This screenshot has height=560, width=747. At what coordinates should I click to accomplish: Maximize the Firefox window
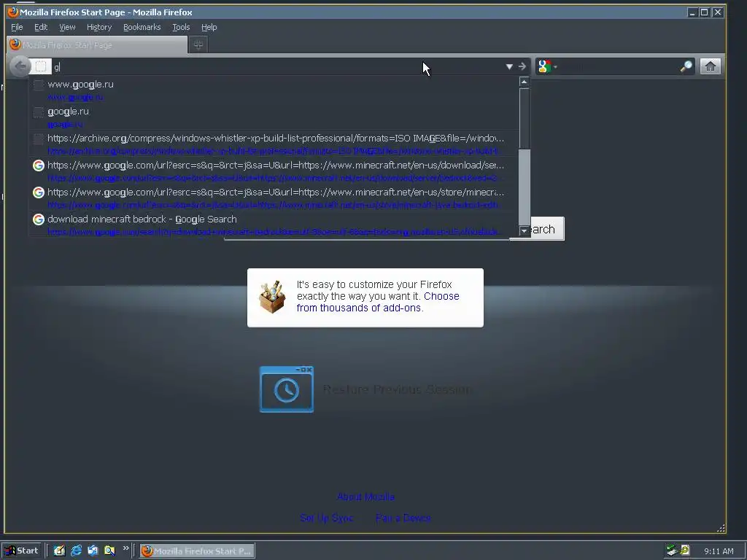pyautogui.click(x=704, y=12)
